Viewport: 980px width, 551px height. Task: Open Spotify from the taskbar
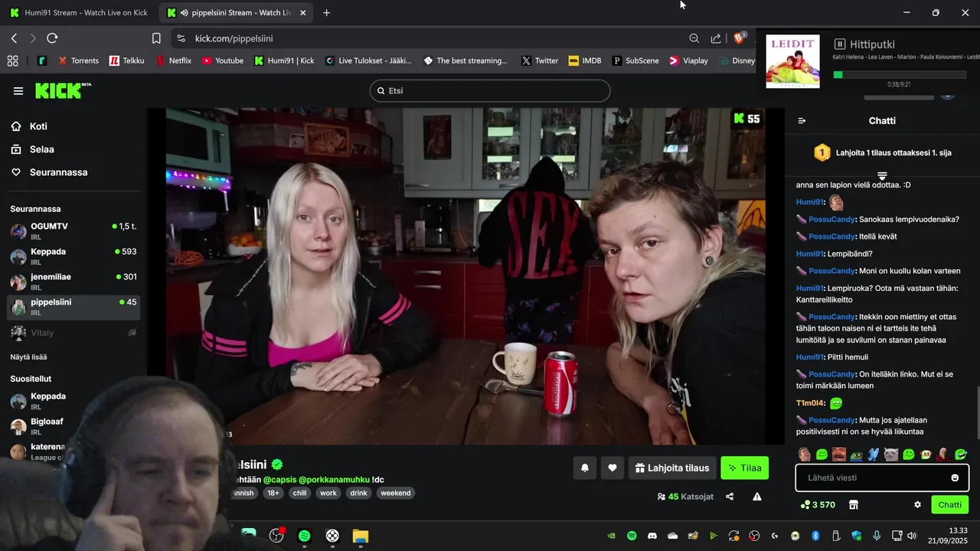(x=304, y=536)
